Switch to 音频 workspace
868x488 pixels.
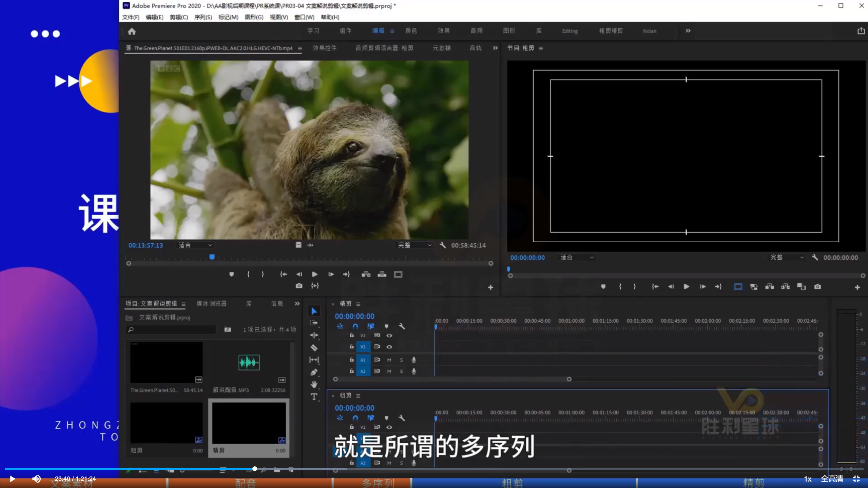tap(476, 31)
